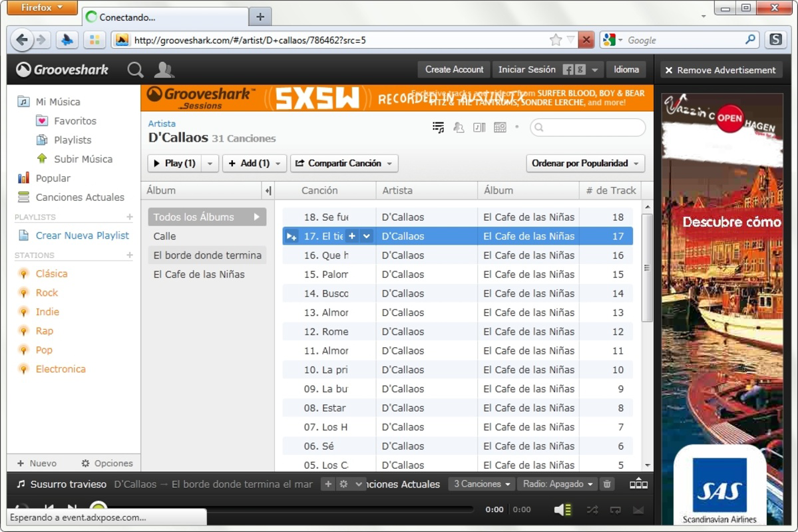Add a new station with plus icon
Image resolution: width=798 pixels, height=532 pixels.
click(130, 255)
